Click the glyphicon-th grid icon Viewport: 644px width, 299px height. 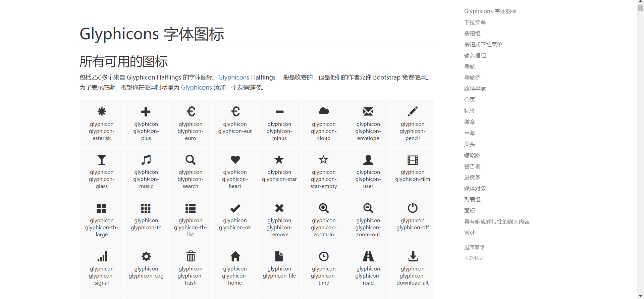tap(146, 208)
